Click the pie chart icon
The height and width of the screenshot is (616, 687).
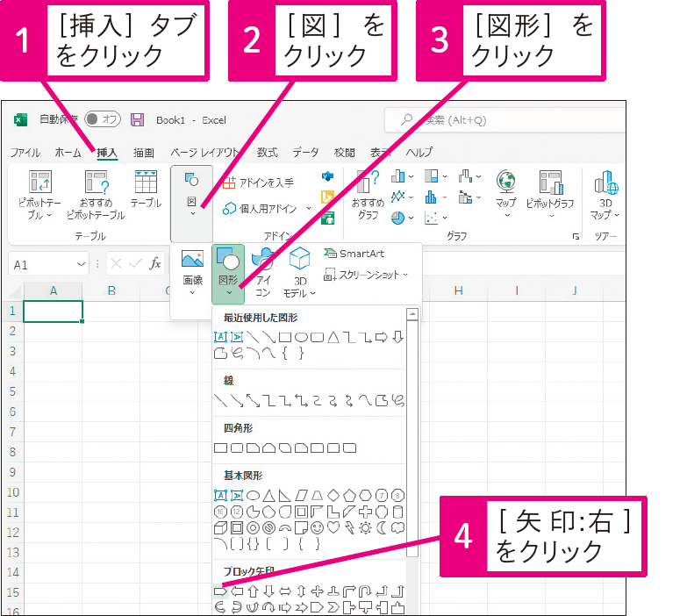coord(397,218)
